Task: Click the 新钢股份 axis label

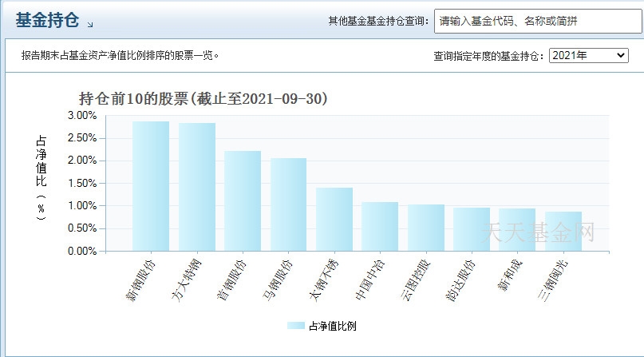Action: point(140,280)
